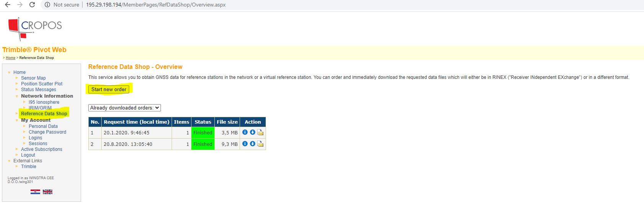Go back using the browser back arrow
This screenshot has width=644, height=206.
[x=8, y=5]
